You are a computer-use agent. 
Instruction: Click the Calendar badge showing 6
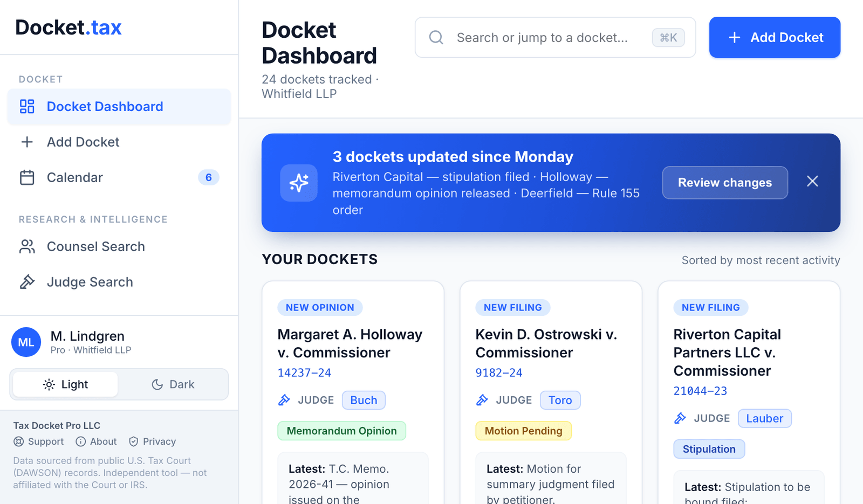coord(209,178)
